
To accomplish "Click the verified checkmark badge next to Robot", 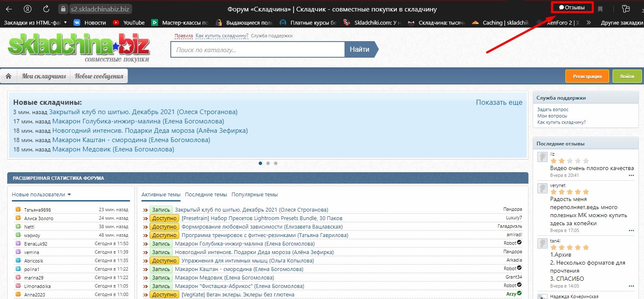I will coord(519,244).
